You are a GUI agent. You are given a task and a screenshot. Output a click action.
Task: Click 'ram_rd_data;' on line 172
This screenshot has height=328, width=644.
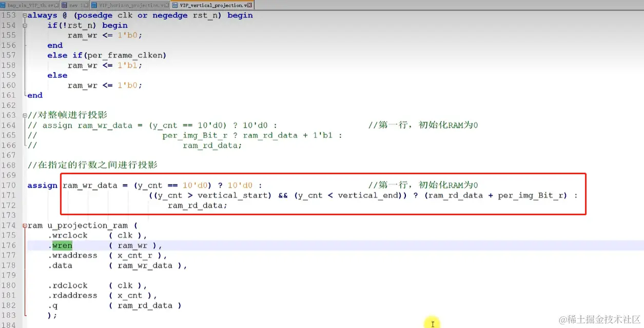198,206
